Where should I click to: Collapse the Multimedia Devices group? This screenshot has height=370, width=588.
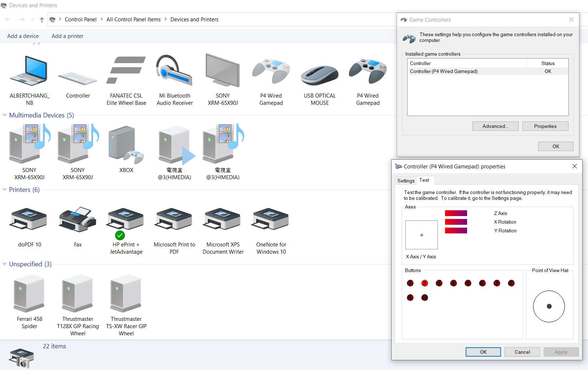[x=5, y=115]
